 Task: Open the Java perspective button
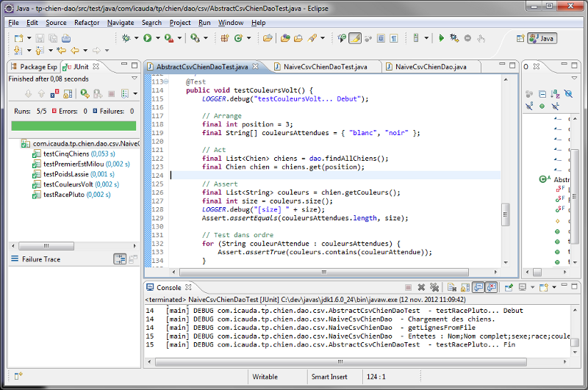[x=542, y=38]
